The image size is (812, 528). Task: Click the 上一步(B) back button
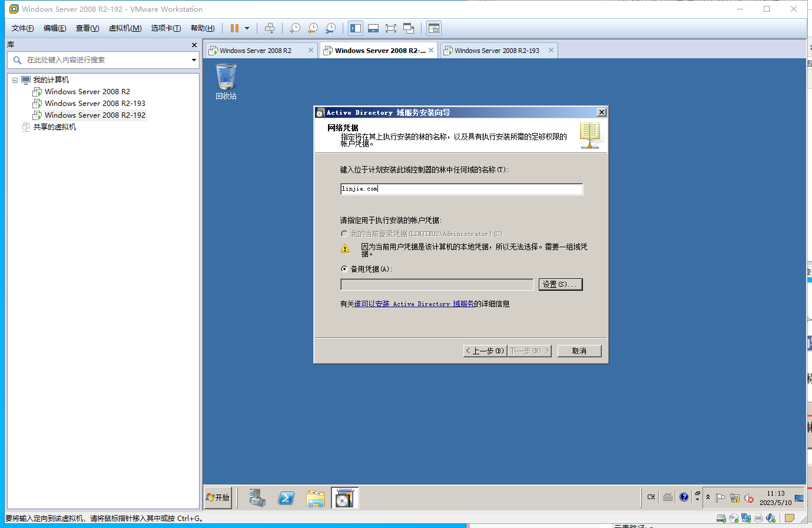tap(485, 351)
